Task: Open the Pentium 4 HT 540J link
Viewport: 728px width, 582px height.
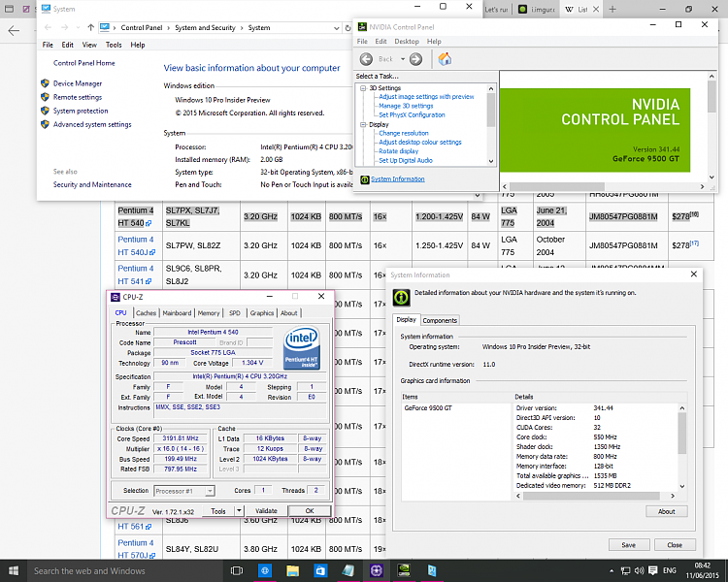Action: [136, 246]
